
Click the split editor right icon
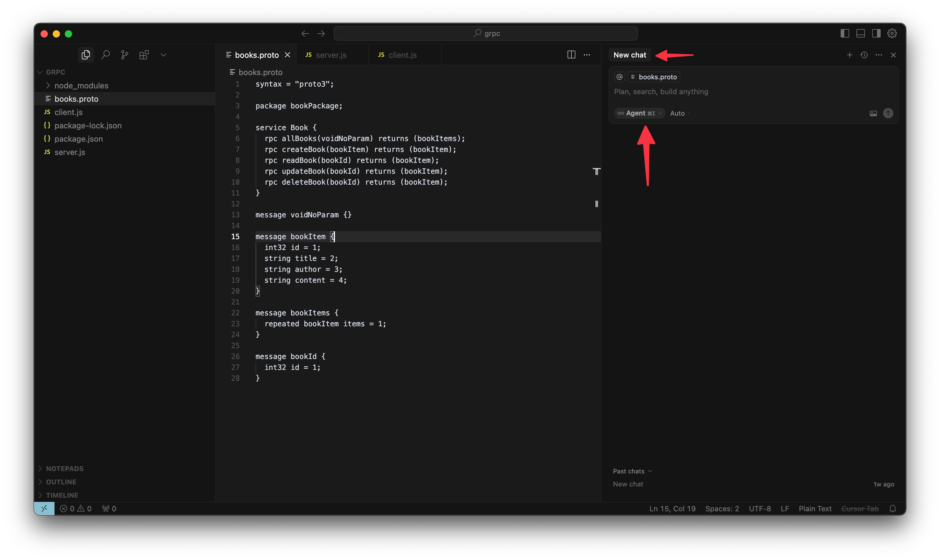571,55
